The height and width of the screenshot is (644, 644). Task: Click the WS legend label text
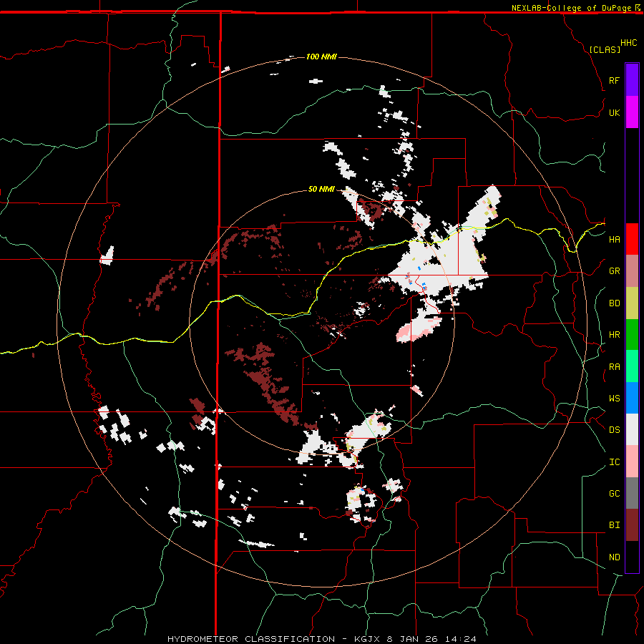tap(614, 398)
